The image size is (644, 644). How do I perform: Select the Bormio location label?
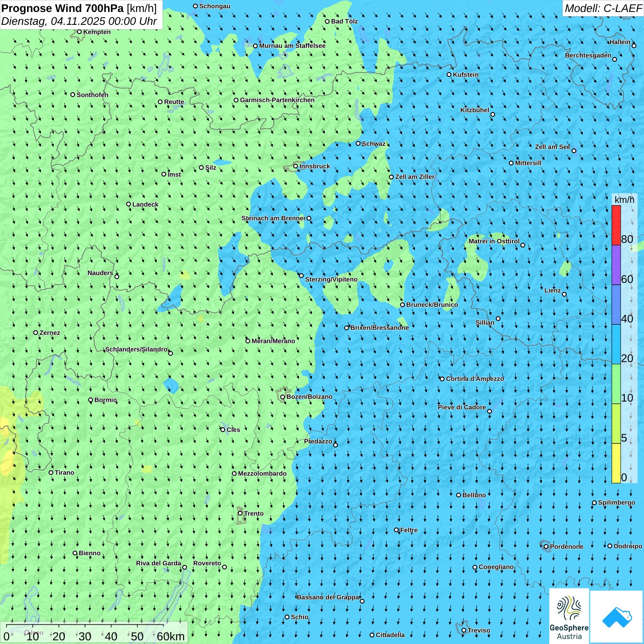tap(105, 400)
